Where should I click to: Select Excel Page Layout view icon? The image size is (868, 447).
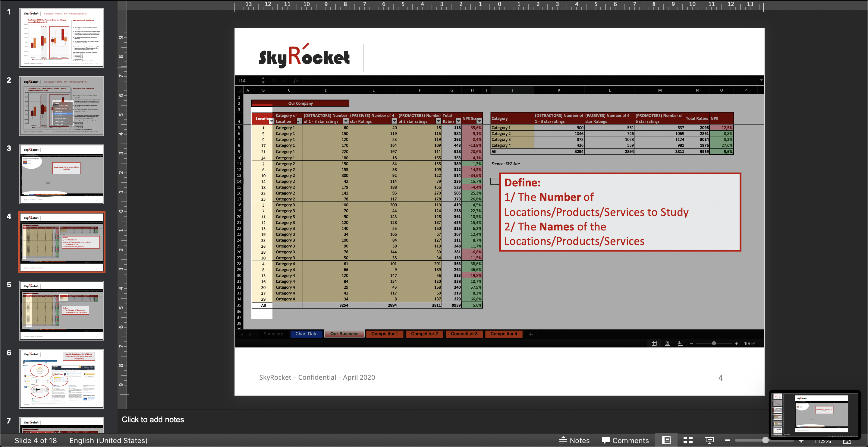click(x=667, y=343)
